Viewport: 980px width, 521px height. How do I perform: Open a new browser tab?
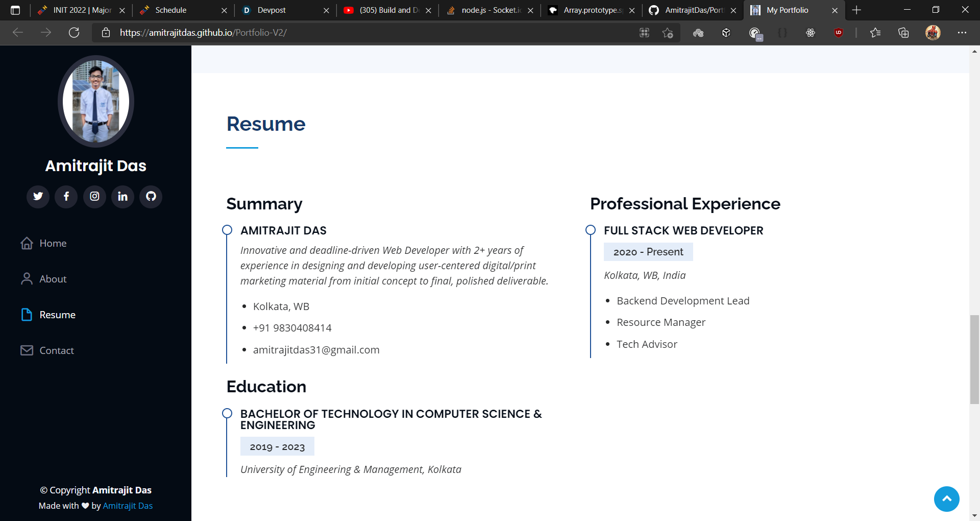point(856,10)
